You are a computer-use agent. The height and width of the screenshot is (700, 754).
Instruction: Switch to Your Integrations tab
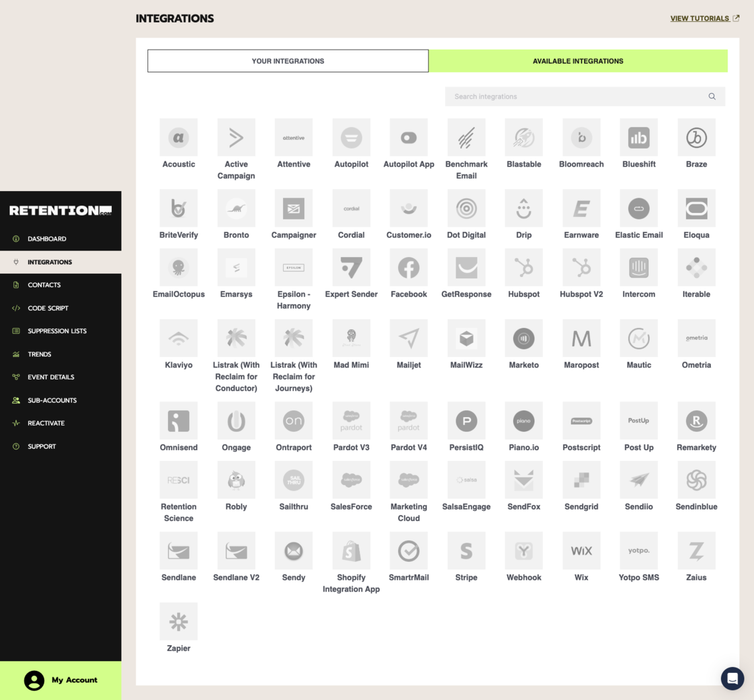click(x=288, y=61)
